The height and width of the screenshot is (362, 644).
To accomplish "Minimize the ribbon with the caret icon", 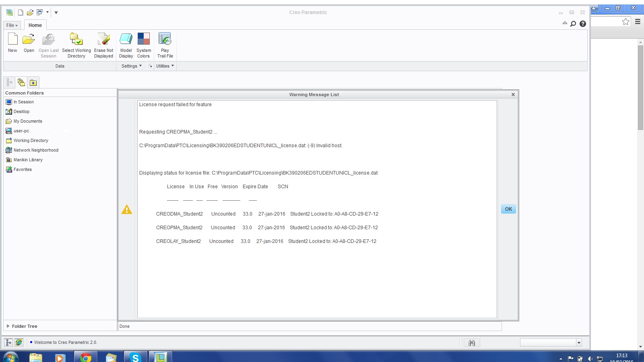I will click(565, 23).
